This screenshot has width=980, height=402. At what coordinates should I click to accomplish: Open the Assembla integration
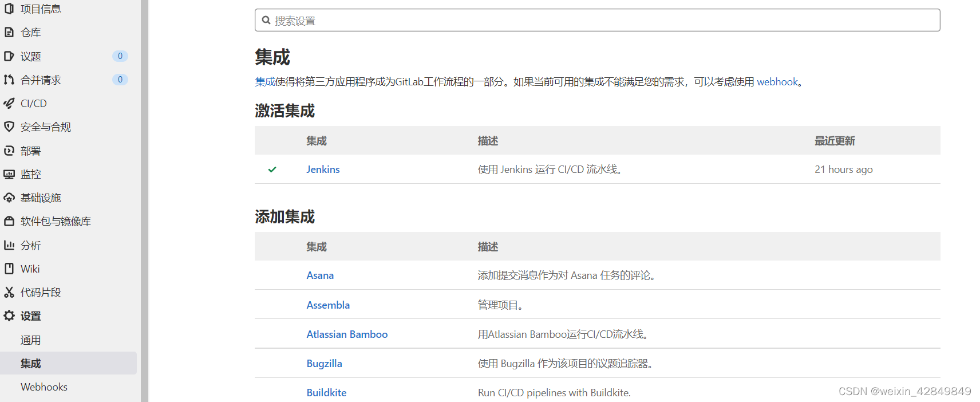(x=328, y=305)
